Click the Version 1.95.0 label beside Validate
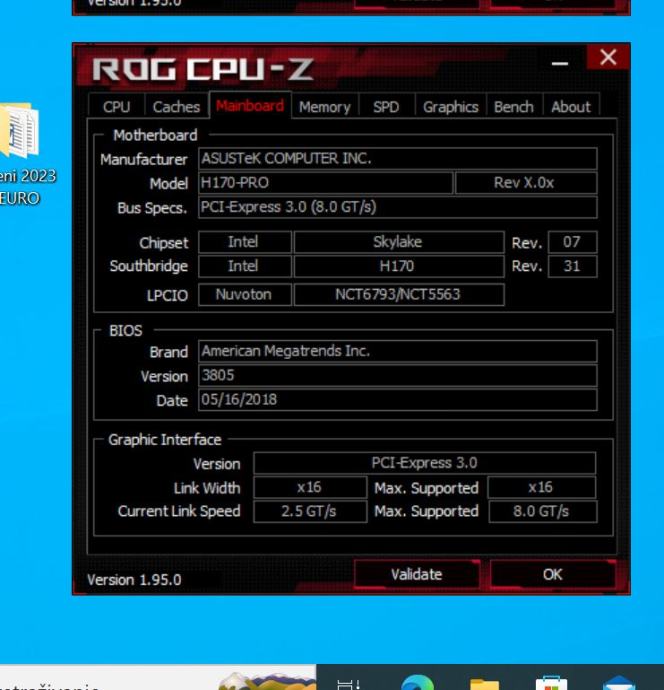 (x=134, y=580)
